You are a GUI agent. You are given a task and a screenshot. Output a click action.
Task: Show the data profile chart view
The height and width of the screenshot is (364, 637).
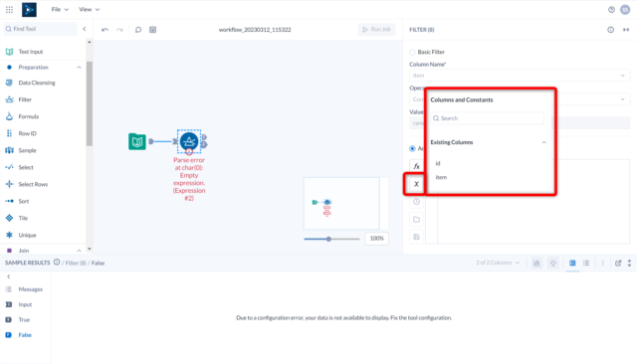[x=536, y=263]
